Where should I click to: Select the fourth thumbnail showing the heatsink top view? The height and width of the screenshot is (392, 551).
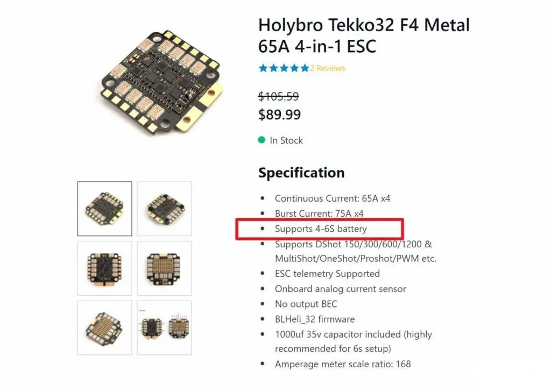[164, 268]
